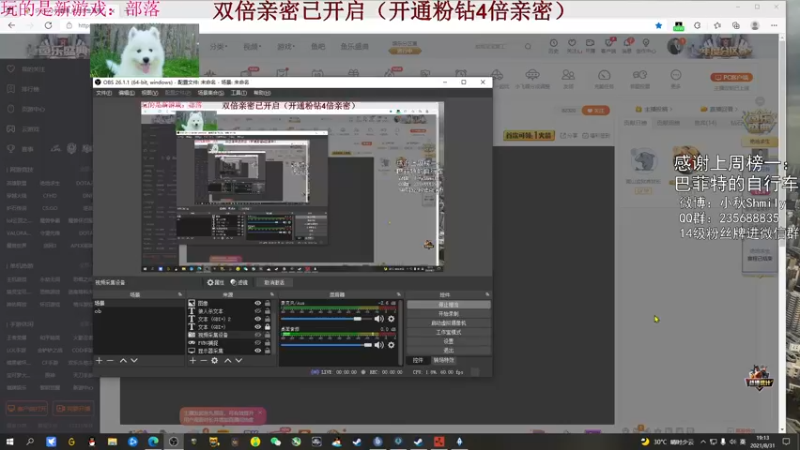
Task: Click the 取消激活 button in OBS
Action: [x=274, y=282]
